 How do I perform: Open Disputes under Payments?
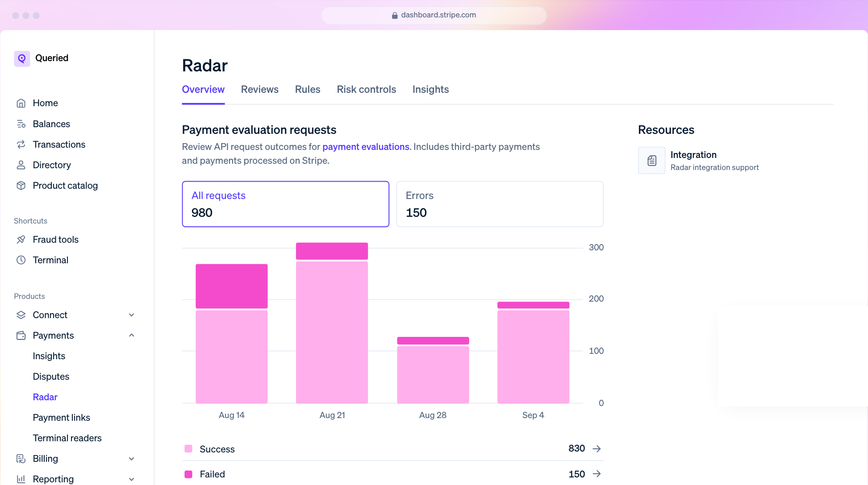tap(51, 377)
